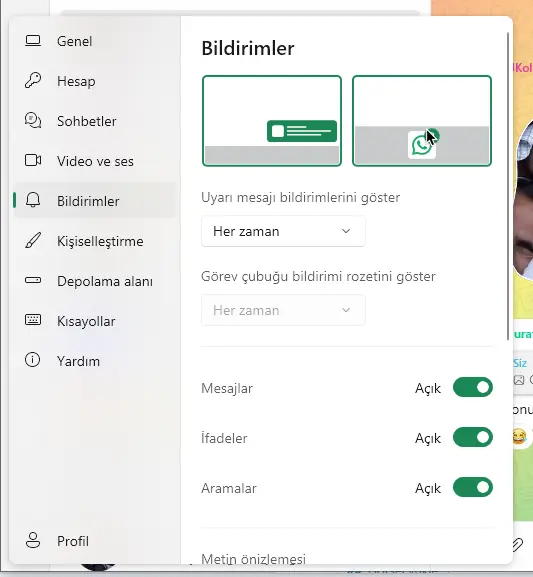The image size is (533, 577).
Task: Click the İfadeler label
Action: (224, 438)
